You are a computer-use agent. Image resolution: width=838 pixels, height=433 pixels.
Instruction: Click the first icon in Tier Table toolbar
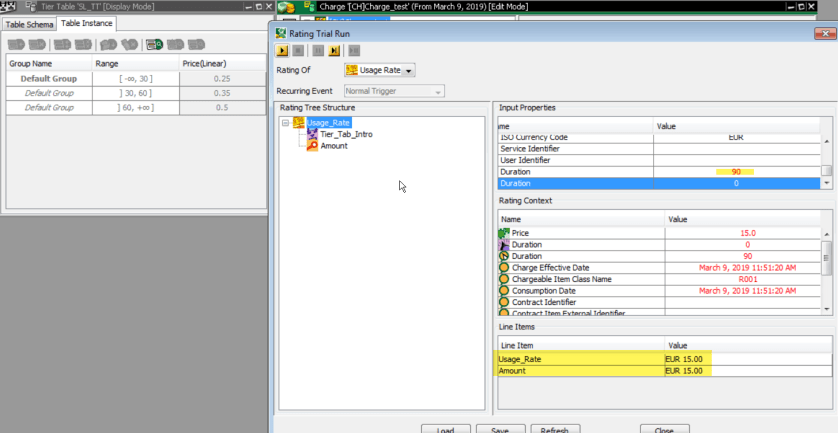tap(16, 45)
